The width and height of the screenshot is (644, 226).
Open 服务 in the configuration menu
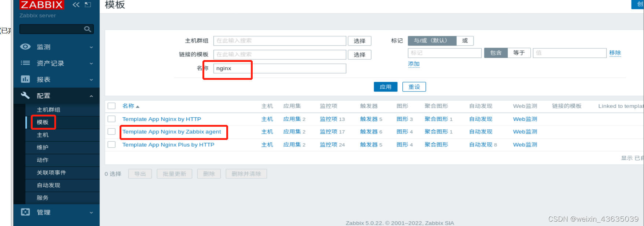[43, 197]
